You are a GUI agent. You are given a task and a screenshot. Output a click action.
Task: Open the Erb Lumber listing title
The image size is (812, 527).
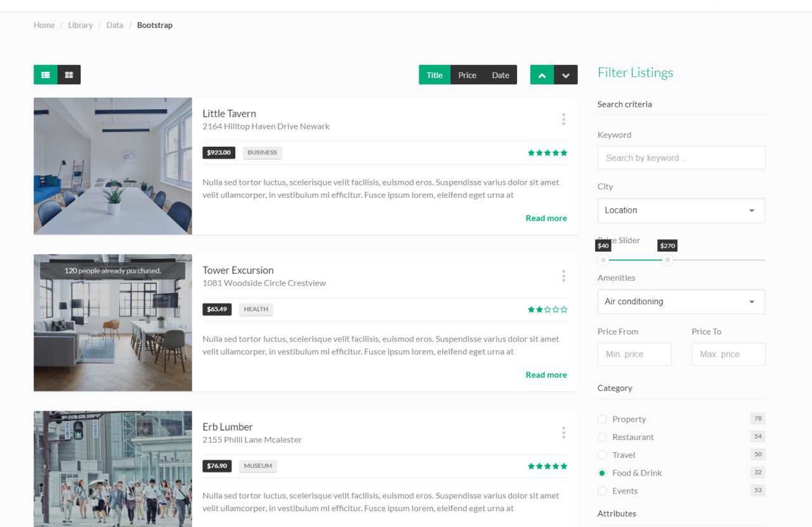[228, 427]
